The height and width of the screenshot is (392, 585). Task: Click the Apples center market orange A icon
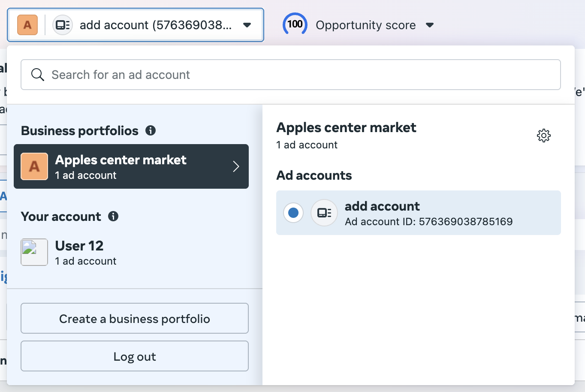[34, 166]
